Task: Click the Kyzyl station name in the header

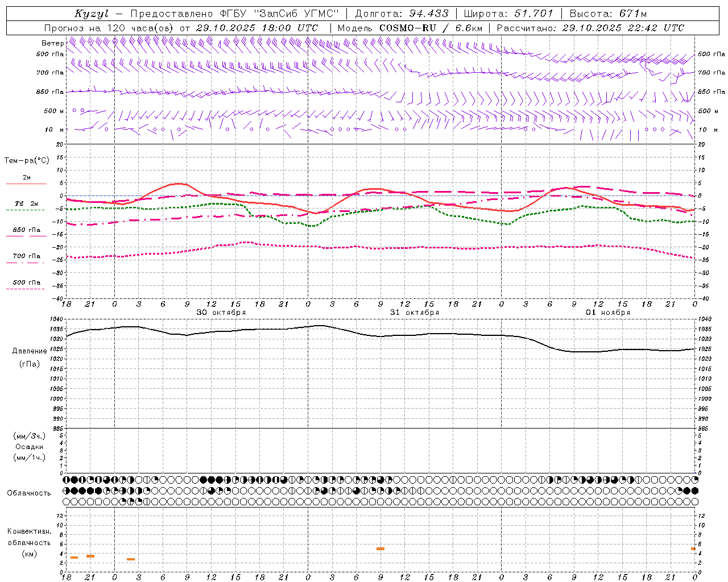Action: (92, 14)
